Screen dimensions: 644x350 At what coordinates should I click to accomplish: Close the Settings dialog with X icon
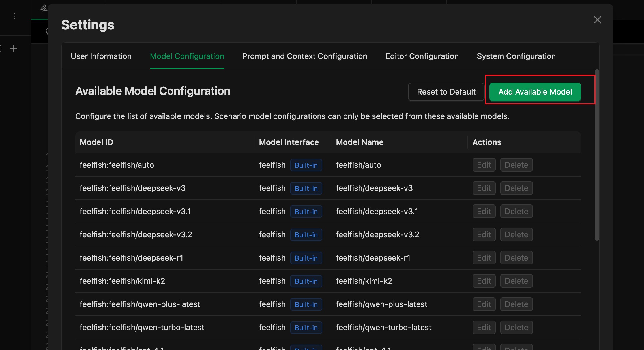(597, 20)
